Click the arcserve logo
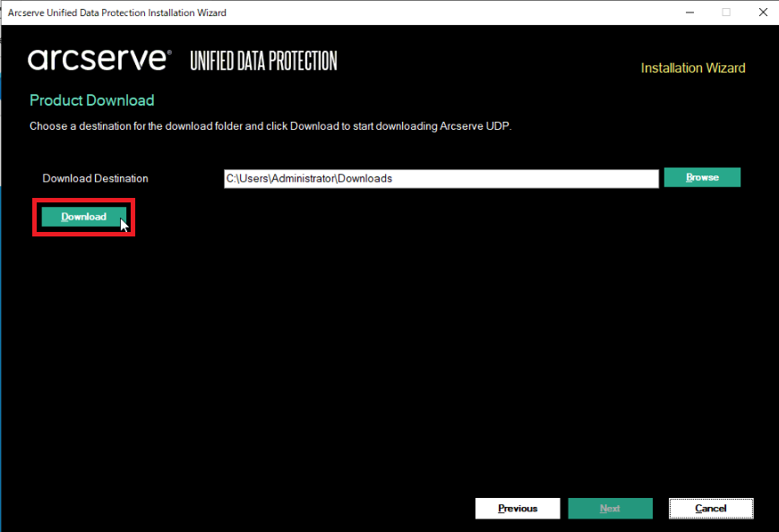 click(99, 60)
